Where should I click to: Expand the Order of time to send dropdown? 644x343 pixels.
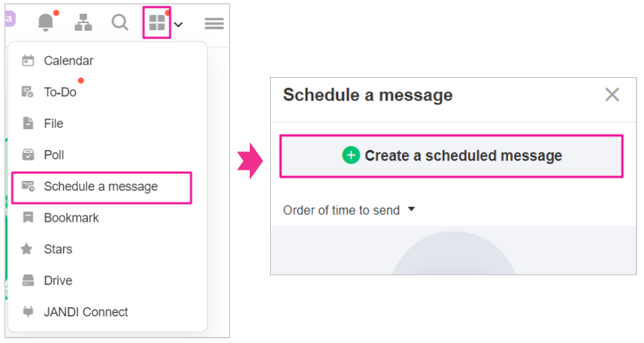point(349,210)
